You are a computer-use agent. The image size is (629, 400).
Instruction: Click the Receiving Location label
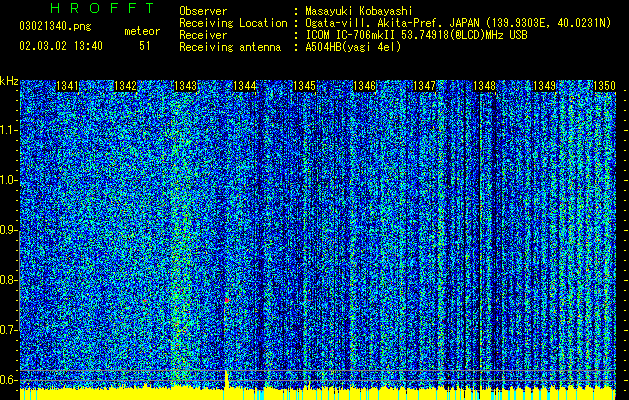click(233, 23)
